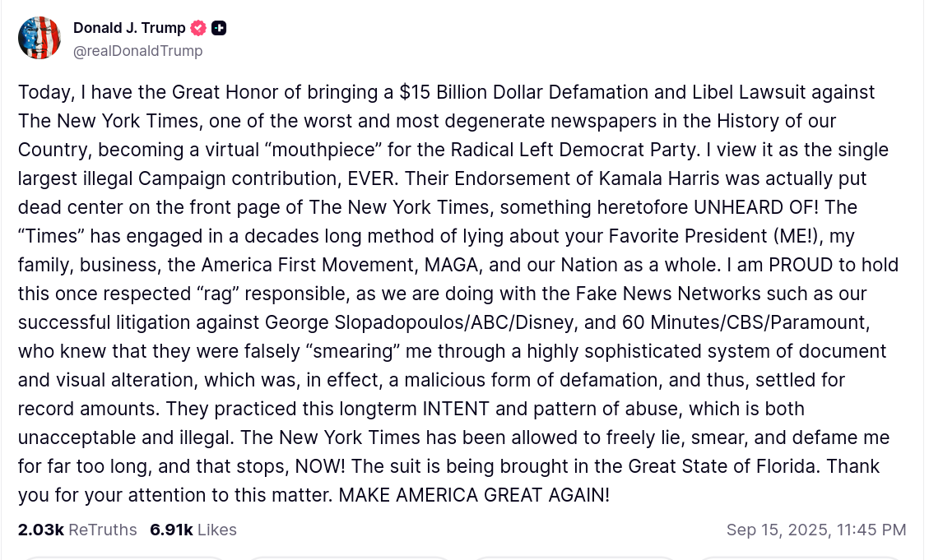Open the @realDonaldTrump handle link

point(137,51)
